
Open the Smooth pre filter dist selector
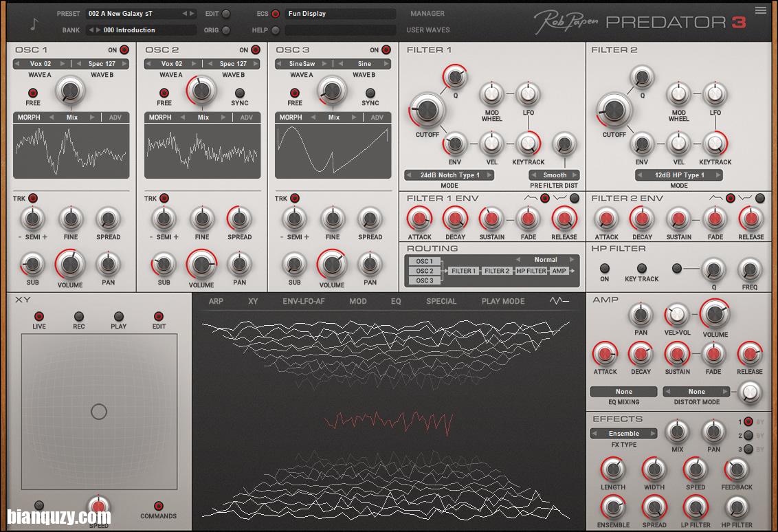[x=554, y=175]
